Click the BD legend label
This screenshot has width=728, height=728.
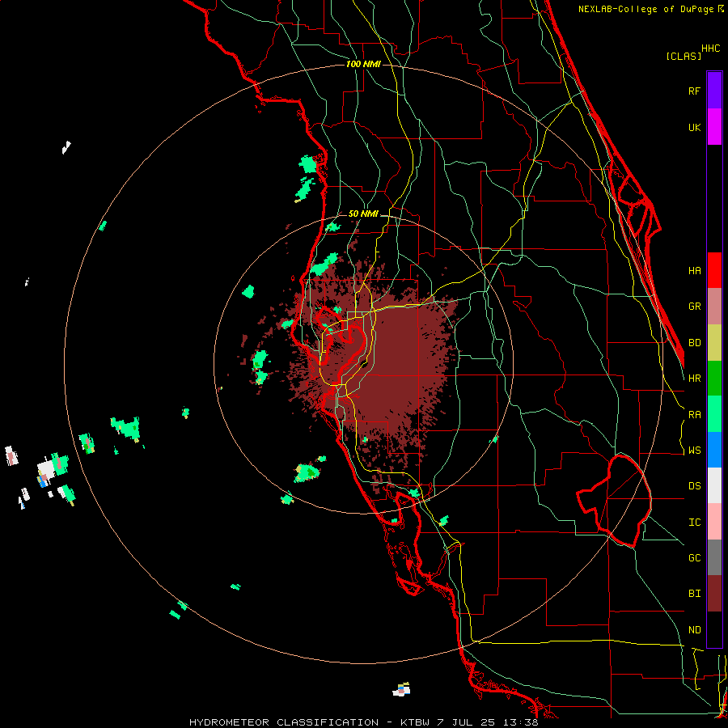[x=694, y=343]
